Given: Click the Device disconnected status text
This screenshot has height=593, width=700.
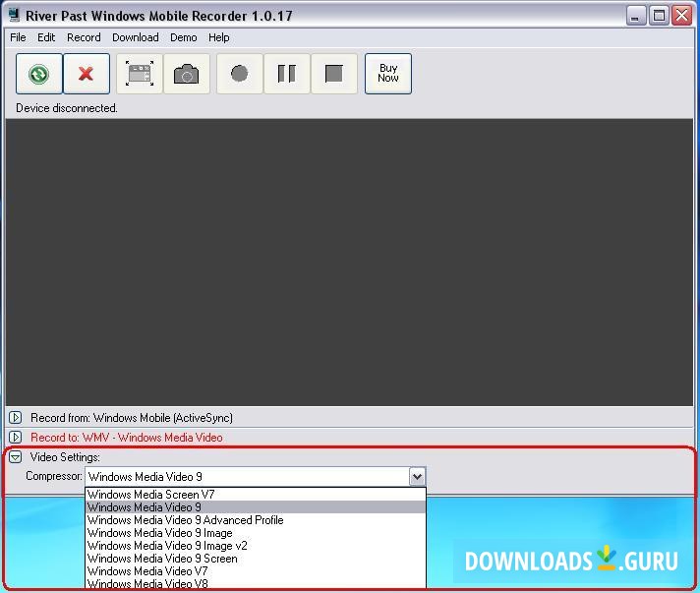Looking at the screenshot, I should [67, 108].
